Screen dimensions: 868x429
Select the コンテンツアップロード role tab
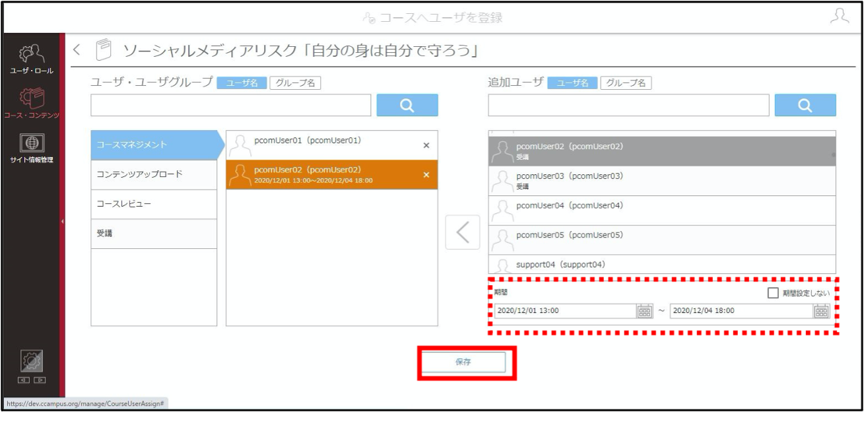[x=154, y=175]
